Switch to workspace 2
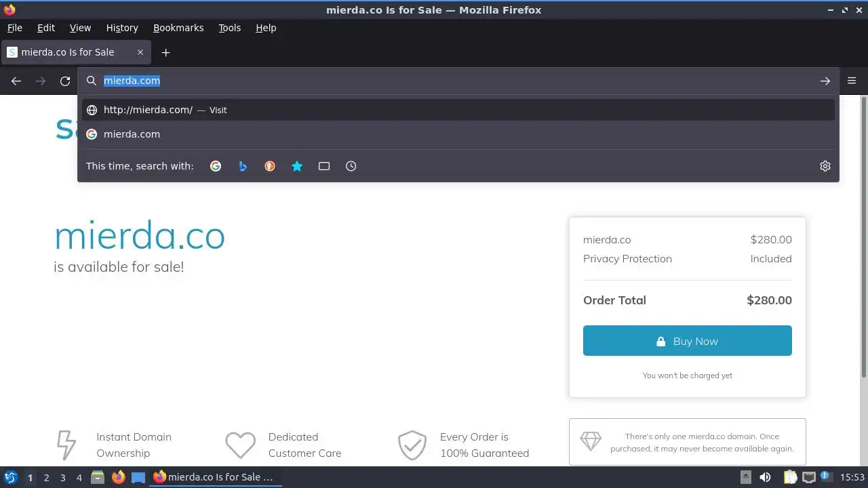Image resolution: width=868 pixels, height=488 pixels. tap(46, 478)
